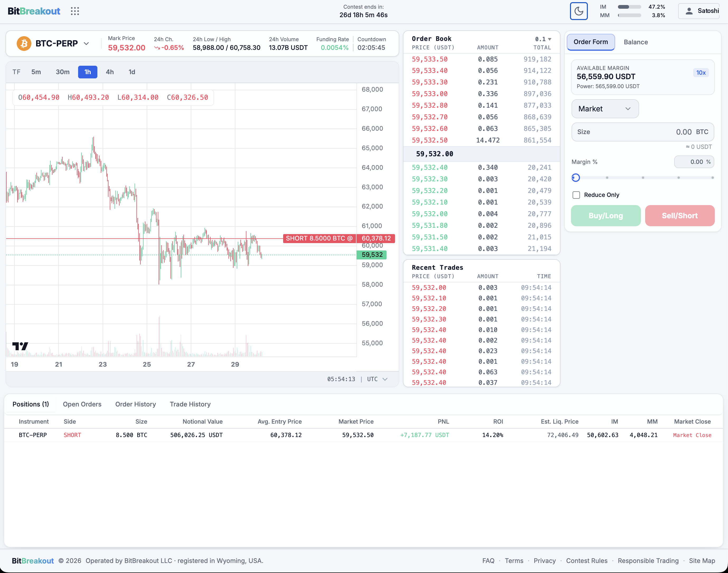This screenshot has width=728, height=573.
Task: Click the Buy/Long button
Action: click(x=606, y=216)
